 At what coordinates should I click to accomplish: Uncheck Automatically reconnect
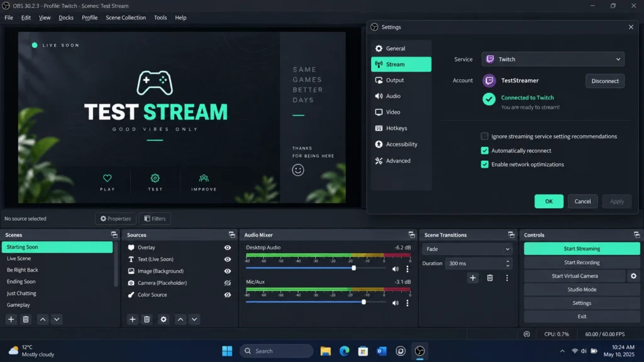click(x=485, y=151)
